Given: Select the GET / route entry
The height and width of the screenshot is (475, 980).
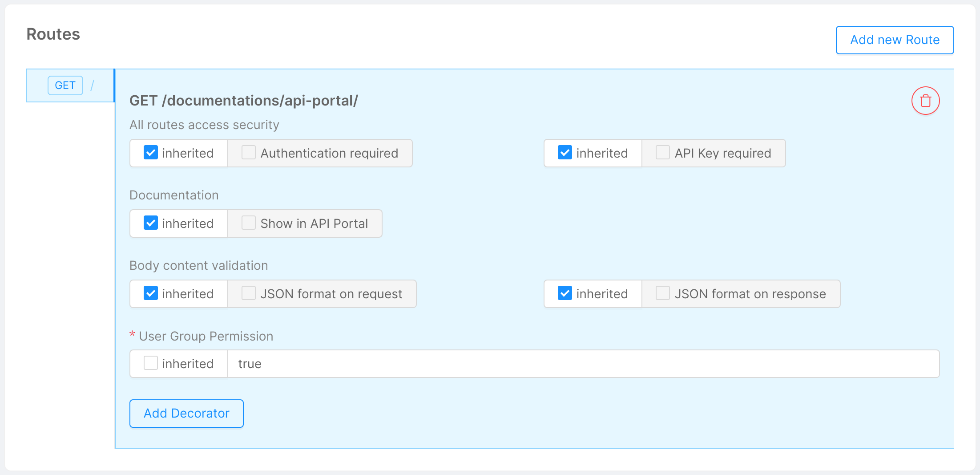Looking at the screenshot, I should pos(71,85).
